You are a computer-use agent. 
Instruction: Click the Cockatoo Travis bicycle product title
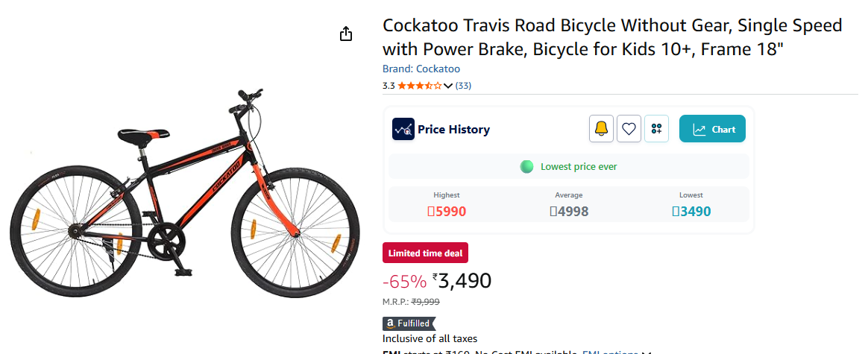point(611,37)
